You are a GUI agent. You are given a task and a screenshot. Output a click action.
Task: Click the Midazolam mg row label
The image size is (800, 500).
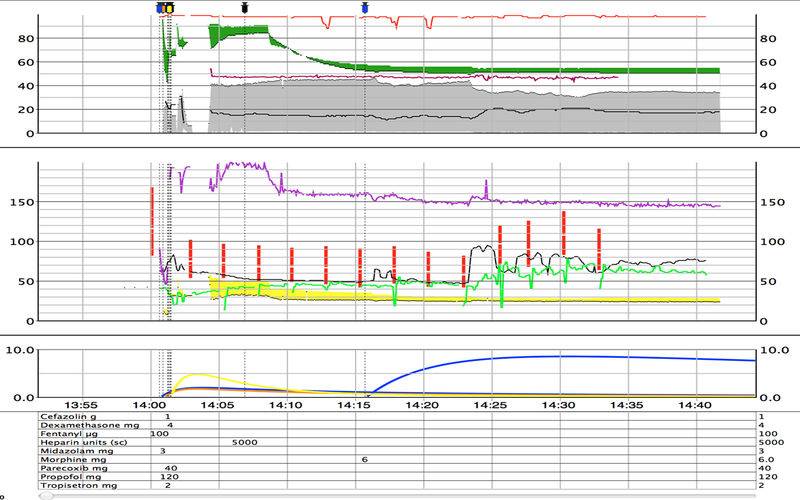69,451
